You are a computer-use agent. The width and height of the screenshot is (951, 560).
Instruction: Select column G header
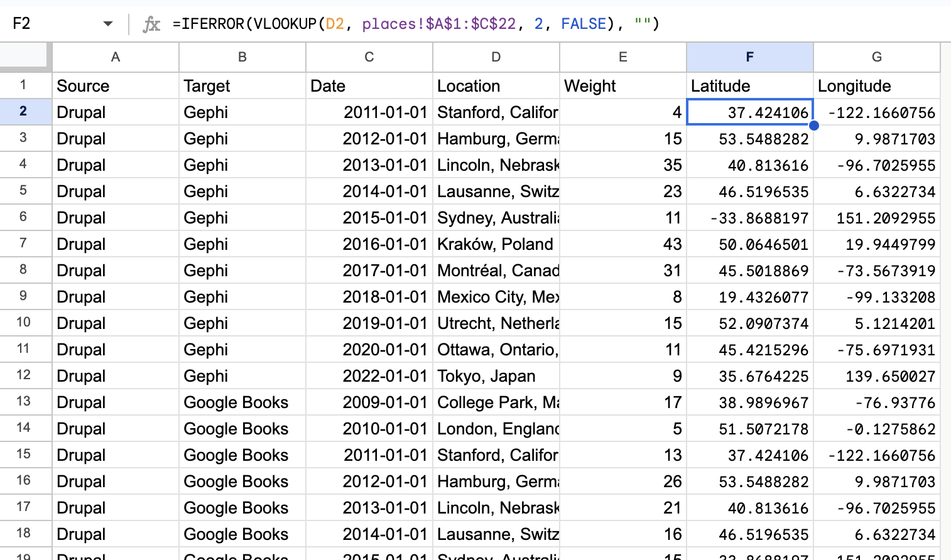[876, 57]
